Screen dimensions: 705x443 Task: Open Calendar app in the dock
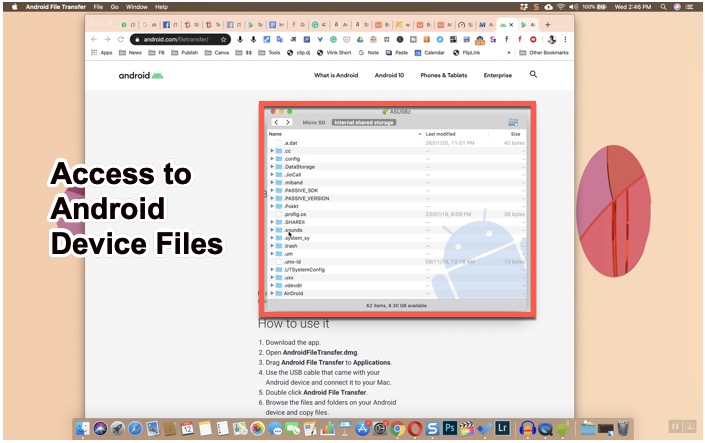(x=187, y=429)
